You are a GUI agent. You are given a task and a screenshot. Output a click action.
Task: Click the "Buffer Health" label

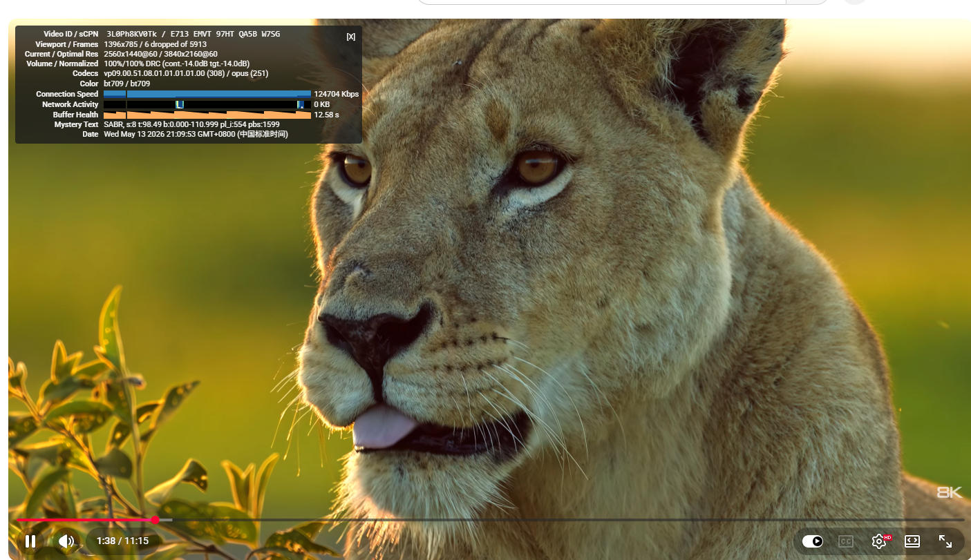pyautogui.click(x=75, y=115)
